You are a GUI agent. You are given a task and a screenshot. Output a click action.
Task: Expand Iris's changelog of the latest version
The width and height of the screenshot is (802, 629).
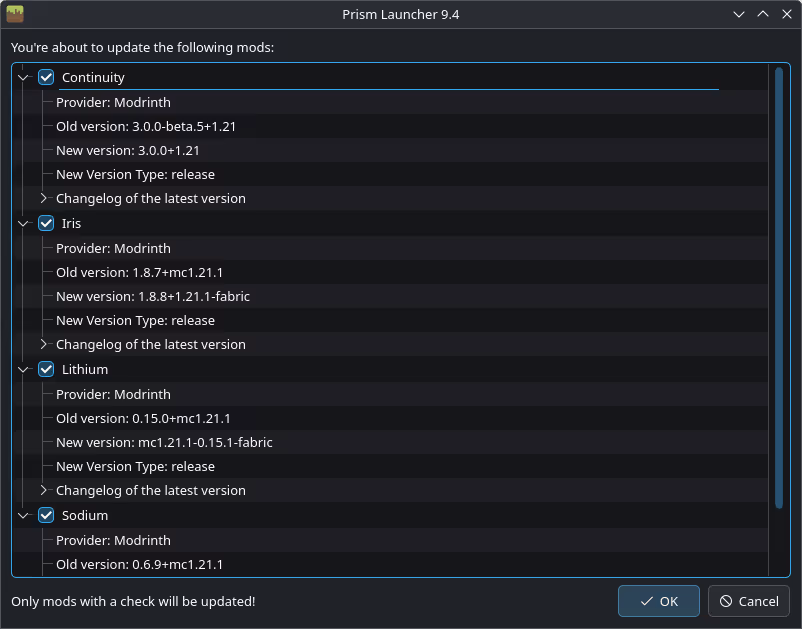pyautogui.click(x=43, y=344)
